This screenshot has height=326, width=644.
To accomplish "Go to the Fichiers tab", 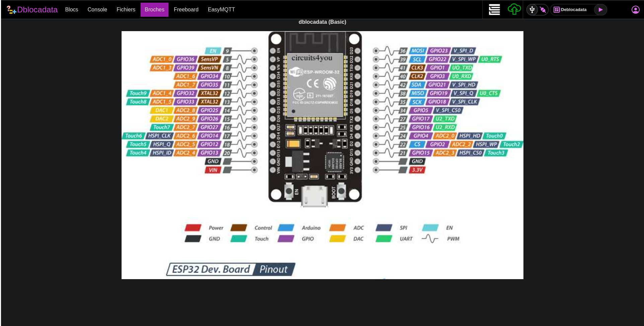I will (x=126, y=10).
